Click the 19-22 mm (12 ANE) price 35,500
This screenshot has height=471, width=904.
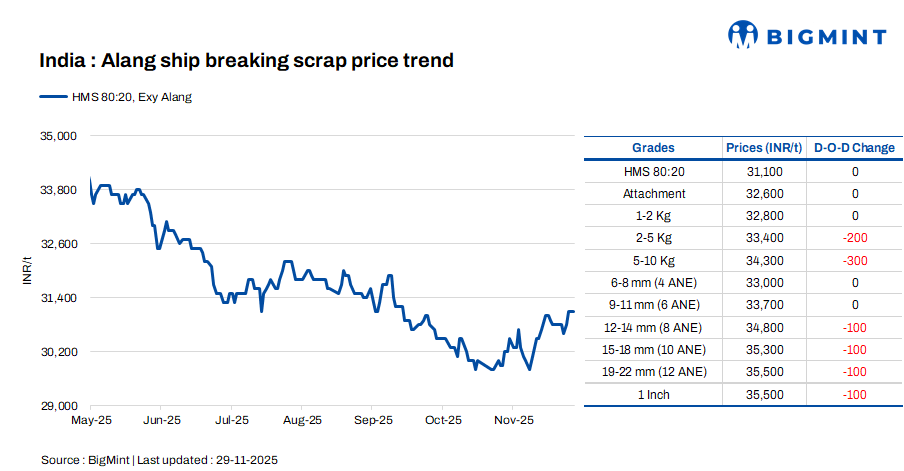coord(765,372)
